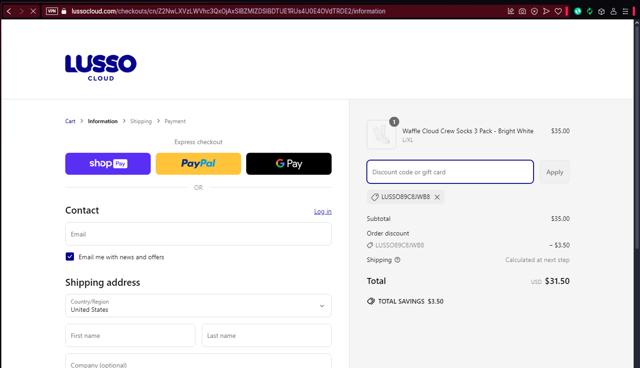
Task: Focus the Discount code or gift card field
Action: point(450,172)
